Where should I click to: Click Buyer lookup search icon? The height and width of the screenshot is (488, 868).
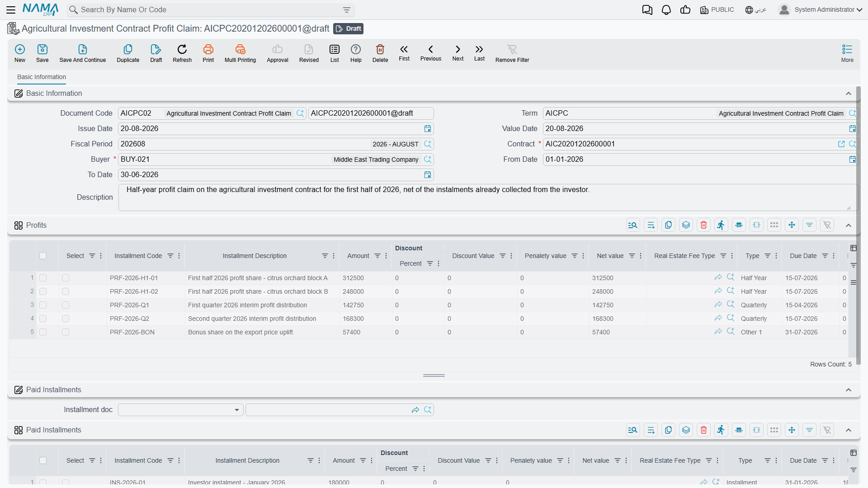click(428, 160)
